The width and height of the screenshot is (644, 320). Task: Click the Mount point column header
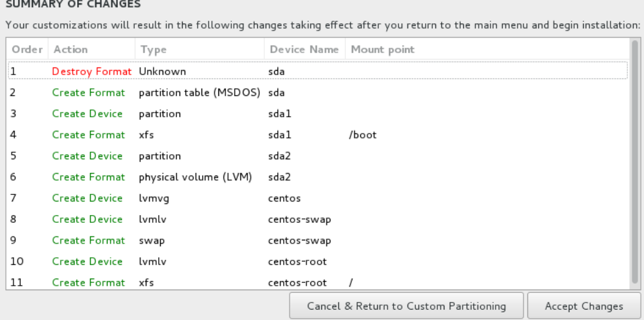point(382,49)
